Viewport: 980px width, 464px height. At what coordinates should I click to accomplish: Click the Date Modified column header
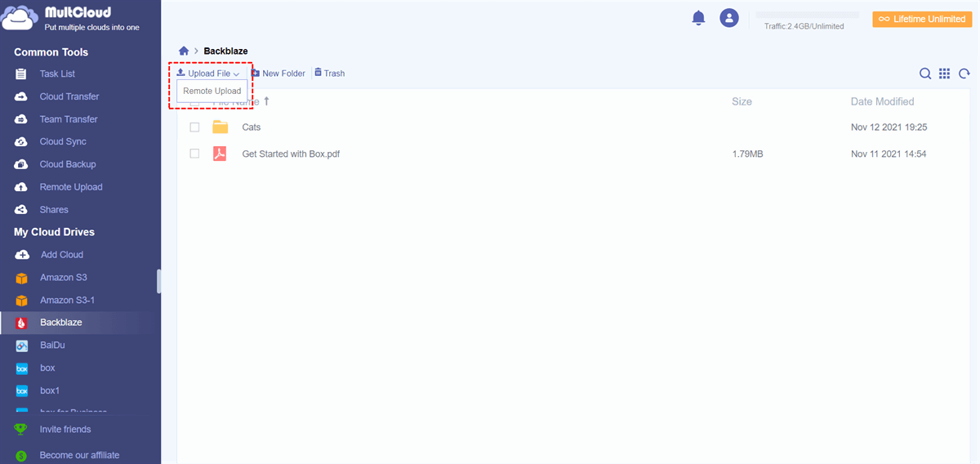click(x=882, y=102)
